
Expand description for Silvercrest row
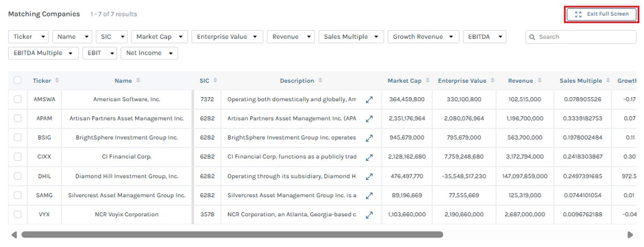pos(369,196)
